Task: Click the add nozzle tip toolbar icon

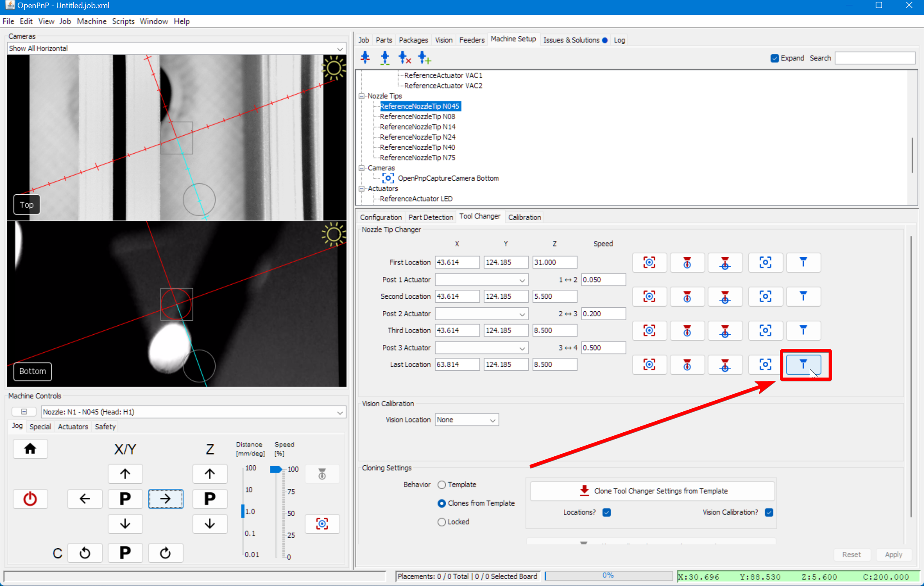Action: [x=424, y=57]
